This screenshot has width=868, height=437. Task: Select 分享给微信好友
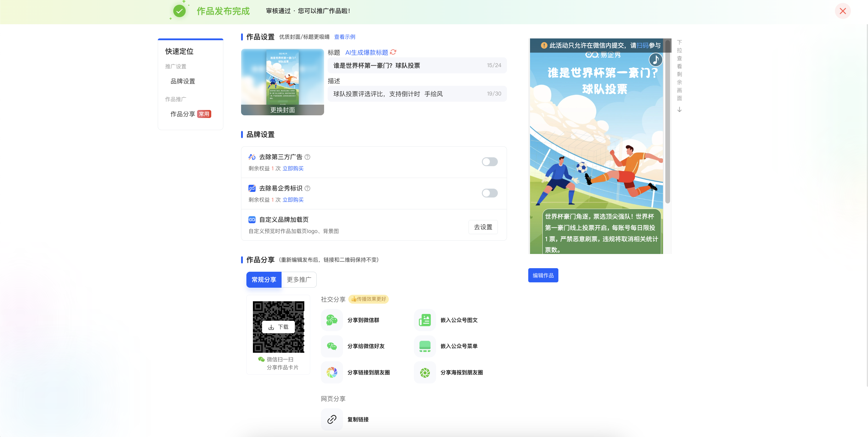click(x=366, y=346)
